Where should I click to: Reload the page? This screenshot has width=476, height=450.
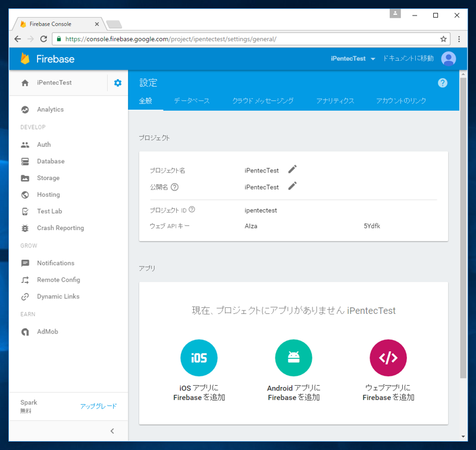pyautogui.click(x=43, y=39)
